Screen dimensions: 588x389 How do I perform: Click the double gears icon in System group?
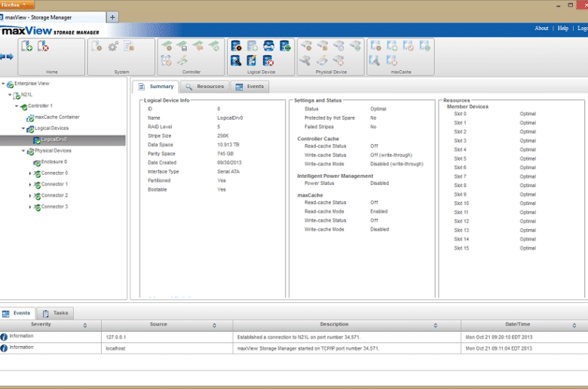(113, 46)
